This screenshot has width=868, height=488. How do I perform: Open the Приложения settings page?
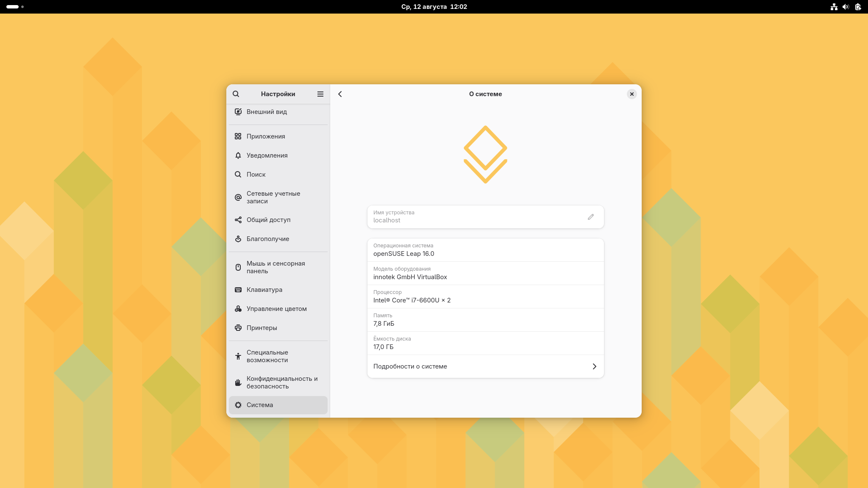click(x=278, y=136)
